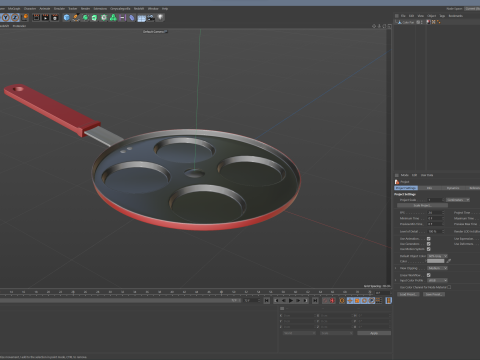Open the Simulate menu
Screen dimensions: 480x360
click(59, 8)
